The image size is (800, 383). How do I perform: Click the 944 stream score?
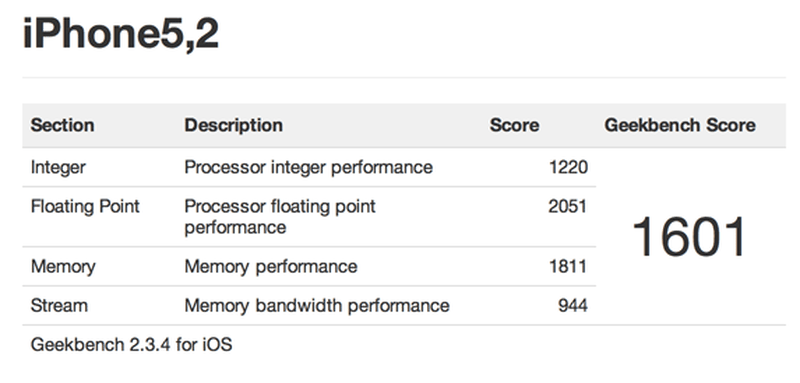coord(573,305)
